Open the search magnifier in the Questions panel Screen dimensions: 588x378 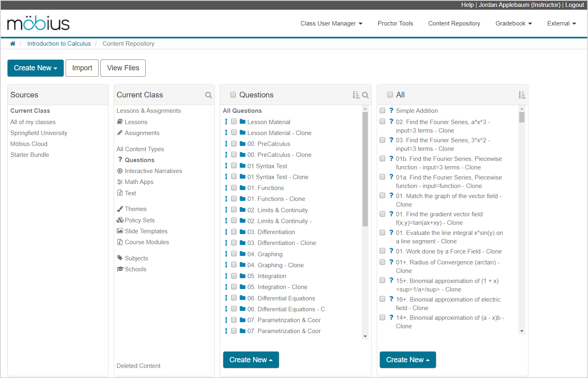(365, 95)
